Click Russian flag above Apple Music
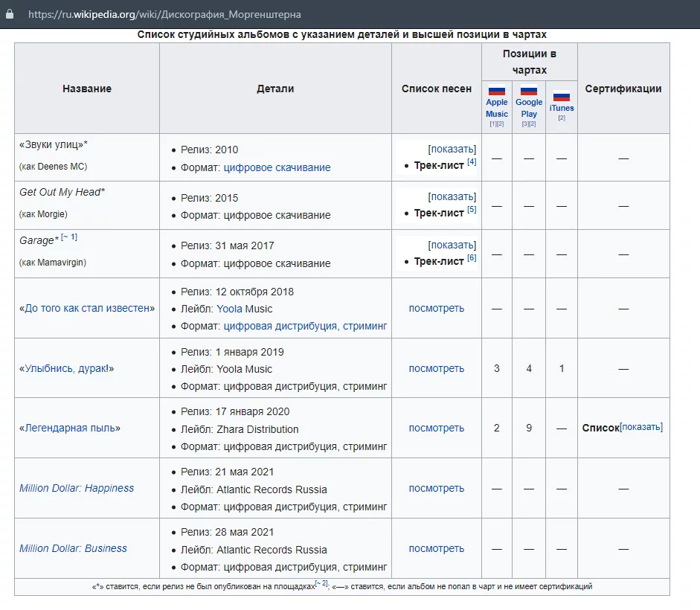 [x=496, y=91]
